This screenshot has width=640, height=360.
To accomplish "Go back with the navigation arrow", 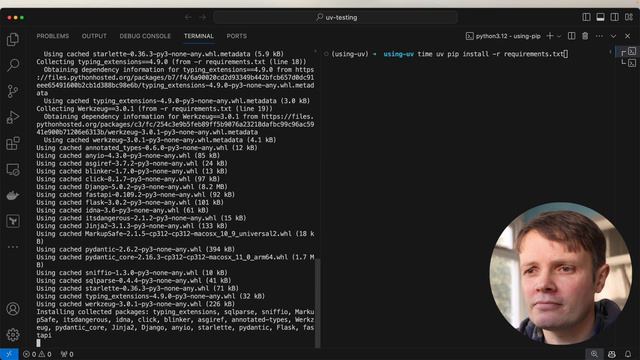I will [x=188, y=17].
